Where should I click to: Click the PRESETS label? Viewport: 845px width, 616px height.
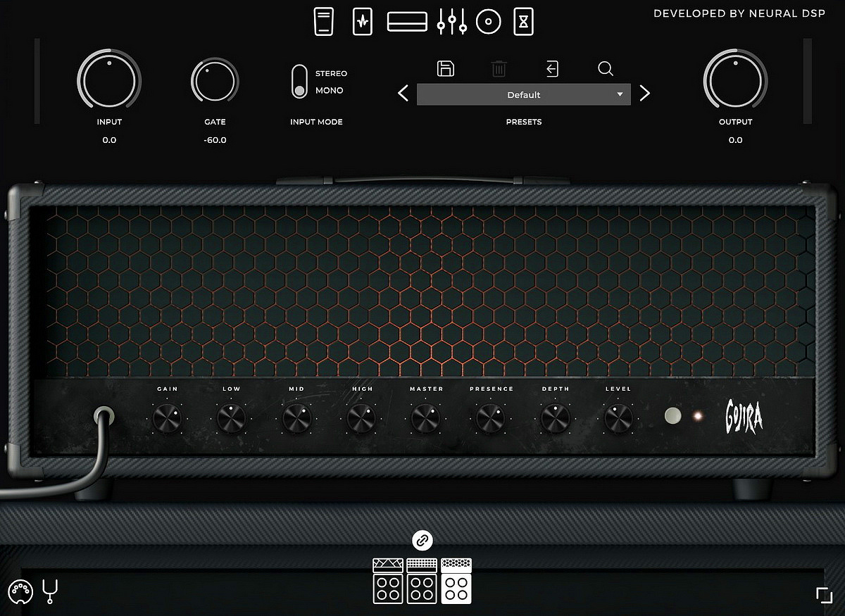click(524, 122)
